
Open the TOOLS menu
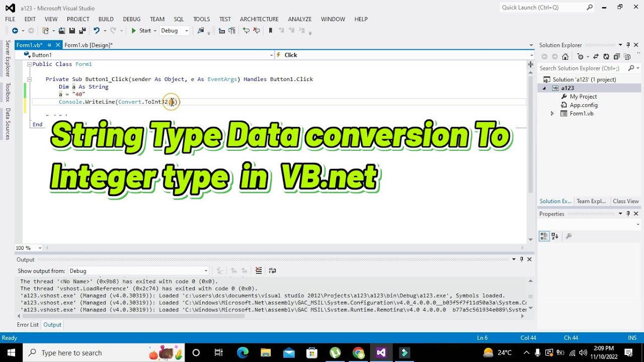202,19
